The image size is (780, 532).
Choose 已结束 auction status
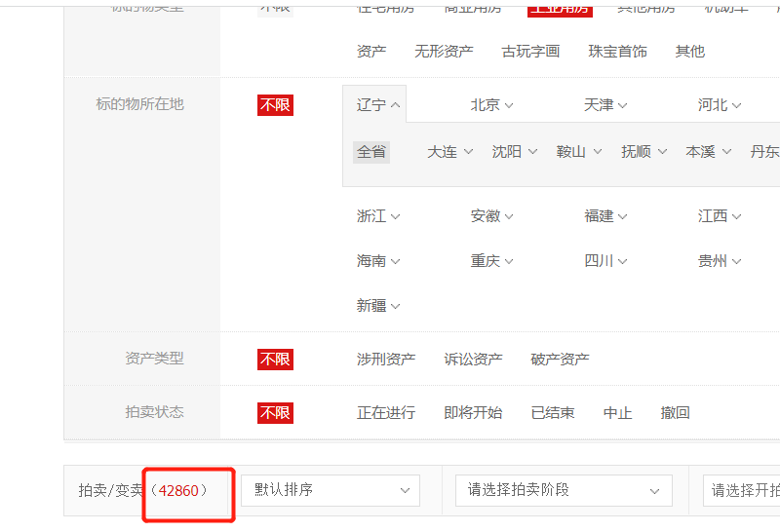(x=552, y=413)
